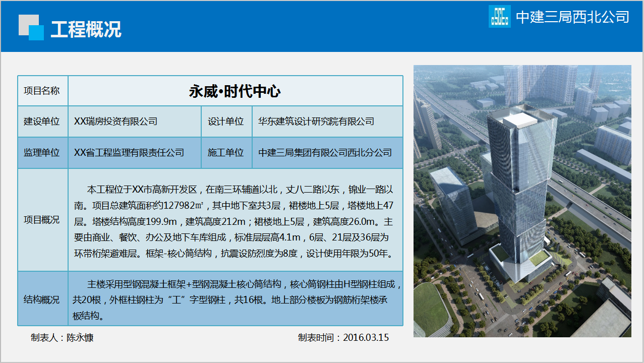
Task: Click the 制表时间：2016.03.15 text
Action: point(343,338)
